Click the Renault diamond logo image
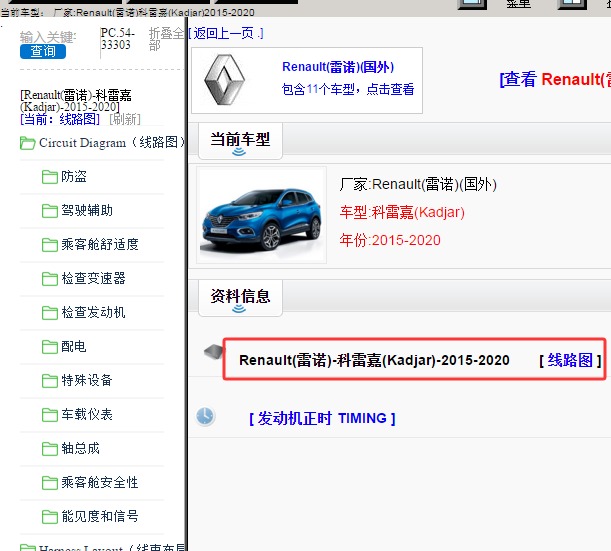The image size is (611, 551). [x=224, y=80]
